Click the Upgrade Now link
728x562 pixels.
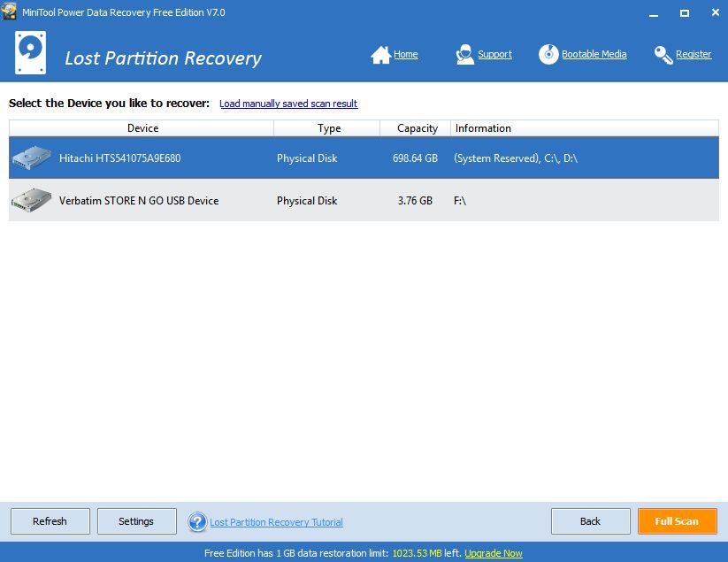coord(493,553)
